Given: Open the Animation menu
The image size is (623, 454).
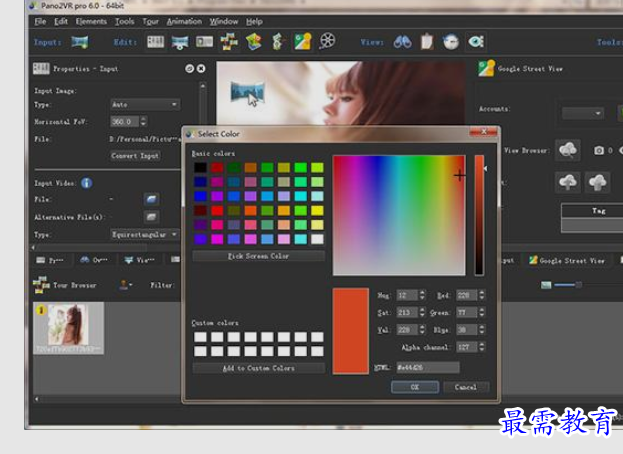Looking at the screenshot, I should [x=184, y=21].
